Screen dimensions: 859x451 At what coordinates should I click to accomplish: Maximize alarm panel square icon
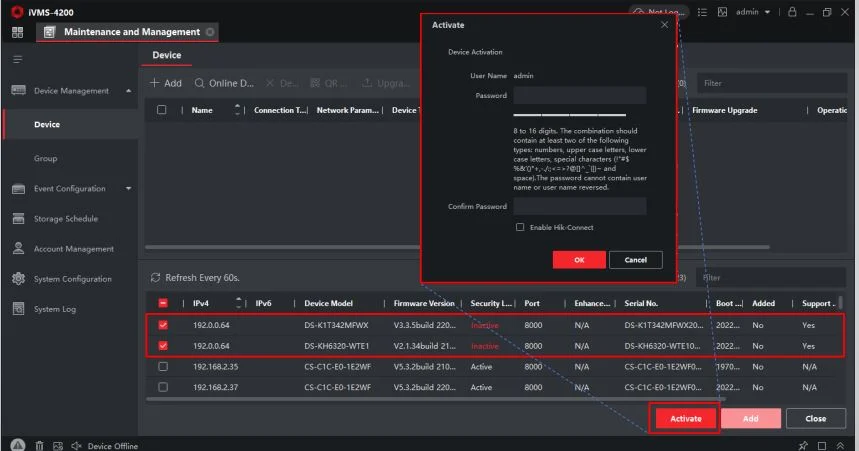[x=822, y=446]
